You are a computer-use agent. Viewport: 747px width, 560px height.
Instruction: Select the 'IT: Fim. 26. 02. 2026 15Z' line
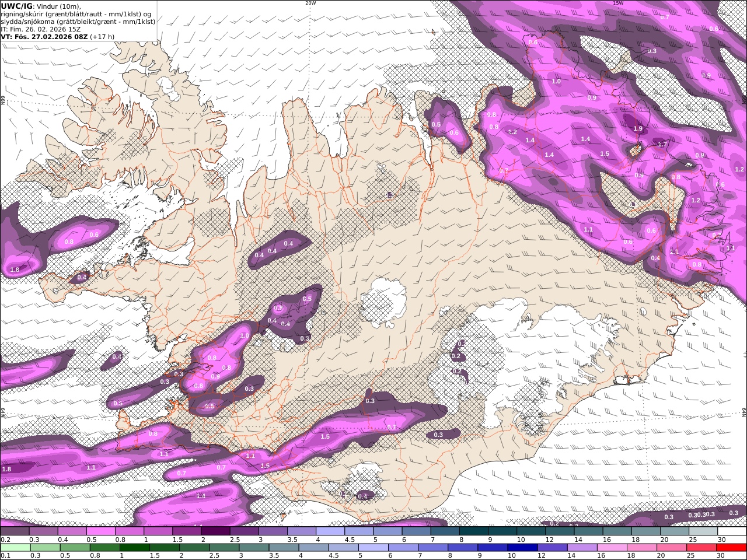click(41, 29)
